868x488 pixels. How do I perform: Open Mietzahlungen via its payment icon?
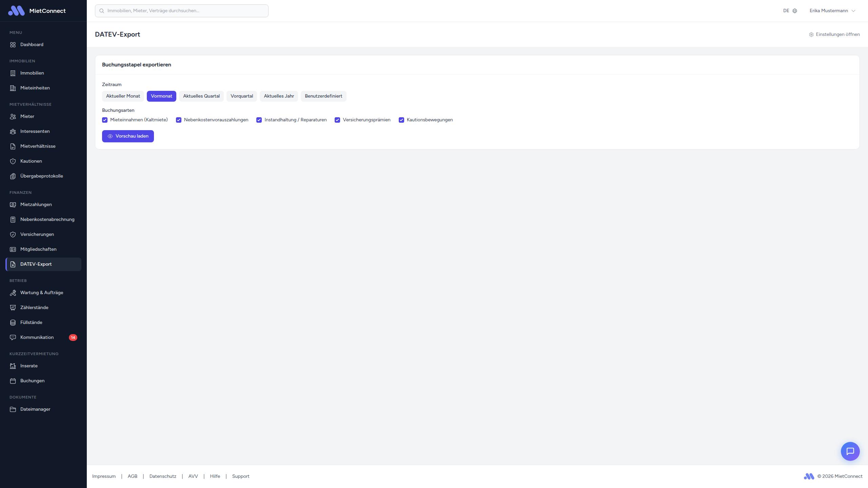click(13, 204)
